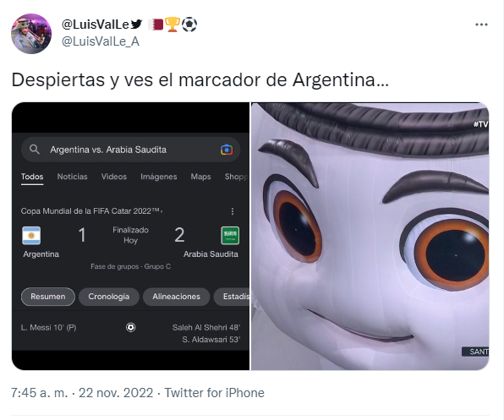Switch to the Imágenes tab
This screenshot has height=420, width=504.
(159, 177)
